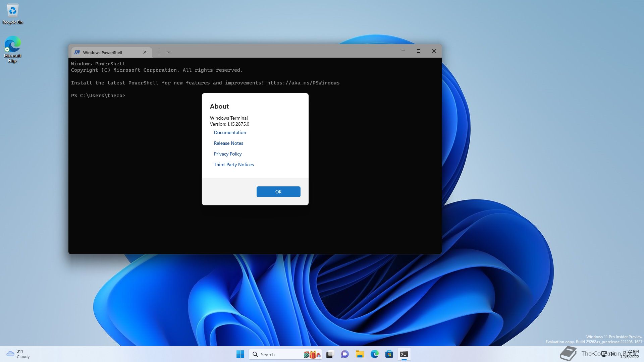
Task: Click the 'Version: 1.15.2875.0' text
Action: pos(229,124)
